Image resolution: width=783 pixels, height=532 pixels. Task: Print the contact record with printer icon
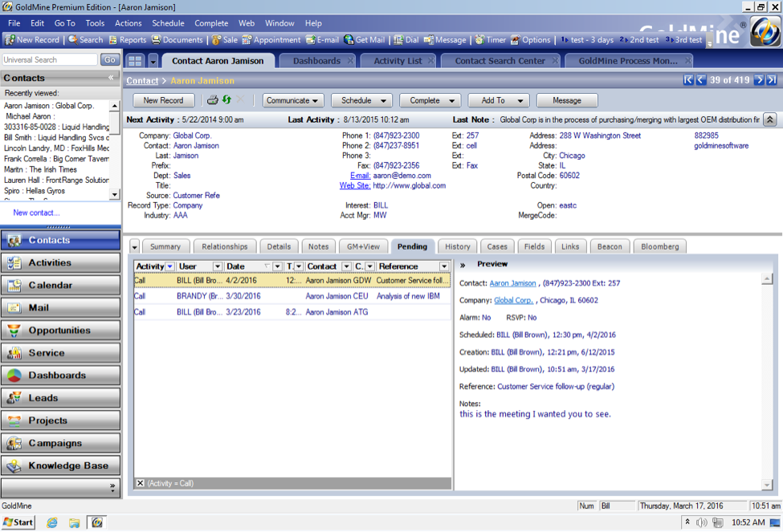tap(213, 99)
